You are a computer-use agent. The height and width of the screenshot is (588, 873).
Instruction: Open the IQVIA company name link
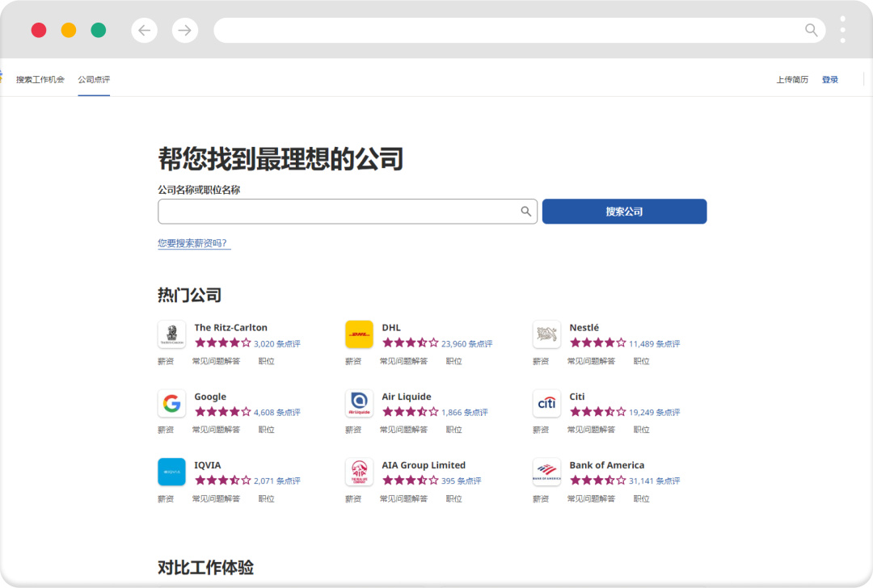tap(208, 465)
